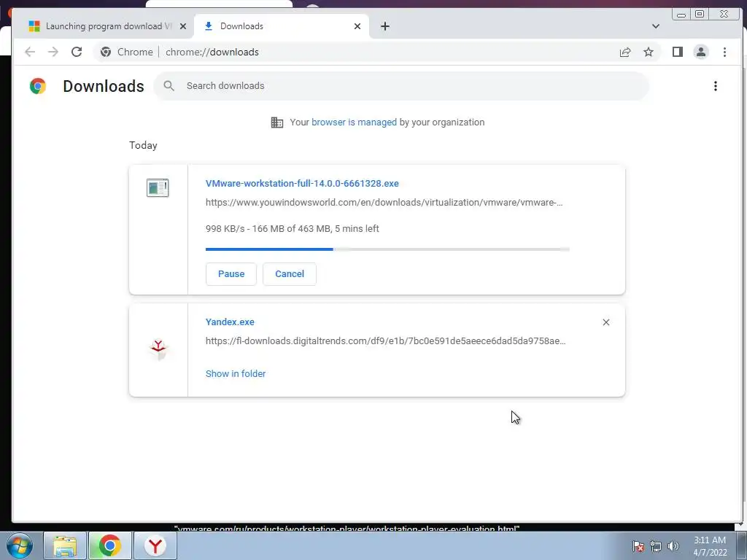Click the browser forward arrow
Image resolution: width=747 pixels, height=560 pixels.
point(53,52)
